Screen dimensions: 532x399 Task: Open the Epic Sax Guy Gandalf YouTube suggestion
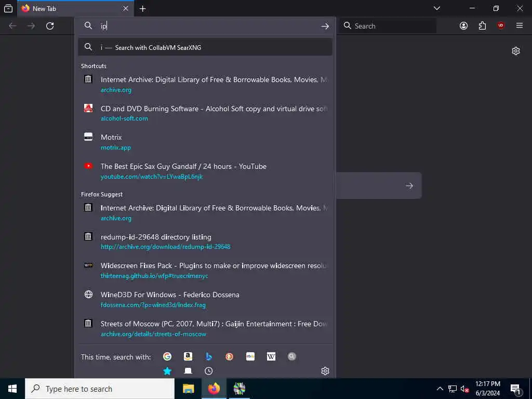point(205,171)
